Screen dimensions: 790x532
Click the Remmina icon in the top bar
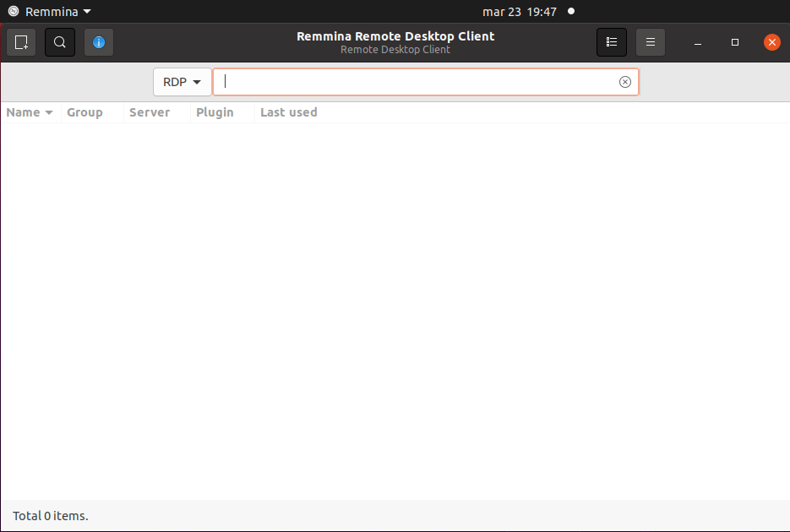(x=14, y=11)
